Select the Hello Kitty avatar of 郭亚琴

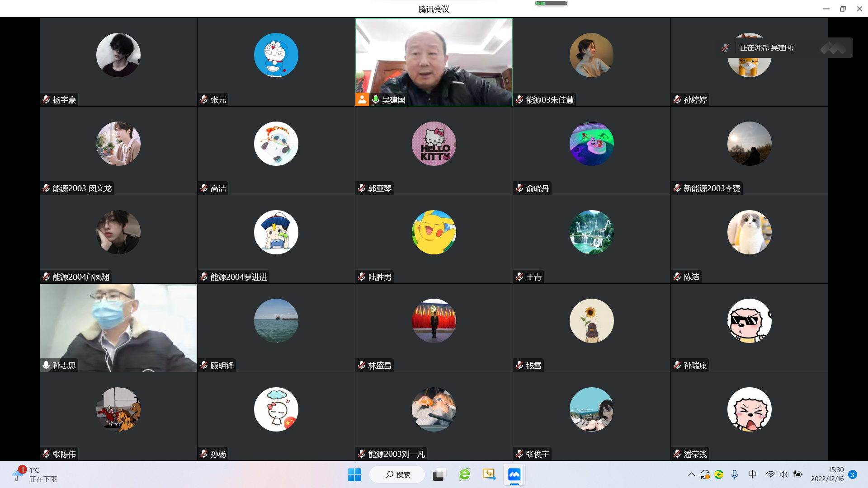(434, 144)
